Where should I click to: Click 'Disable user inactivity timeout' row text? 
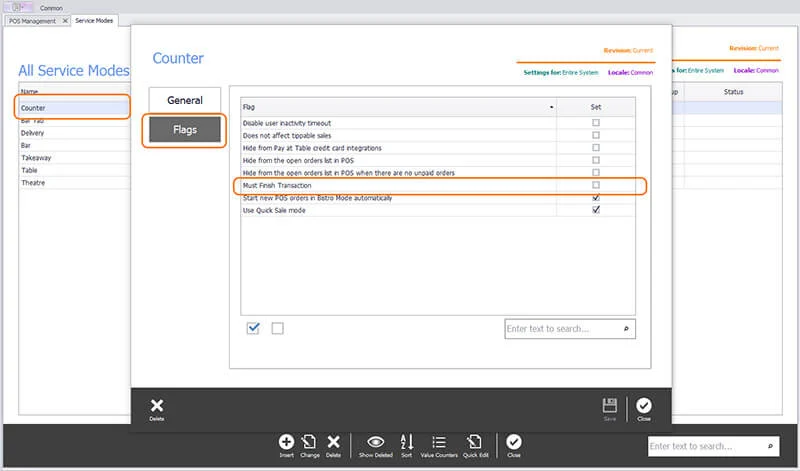coord(287,123)
